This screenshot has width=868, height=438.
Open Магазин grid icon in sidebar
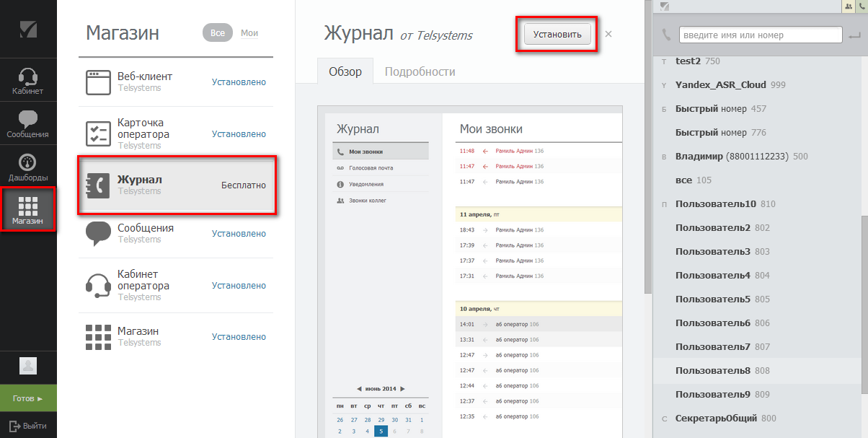(x=28, y=210)
